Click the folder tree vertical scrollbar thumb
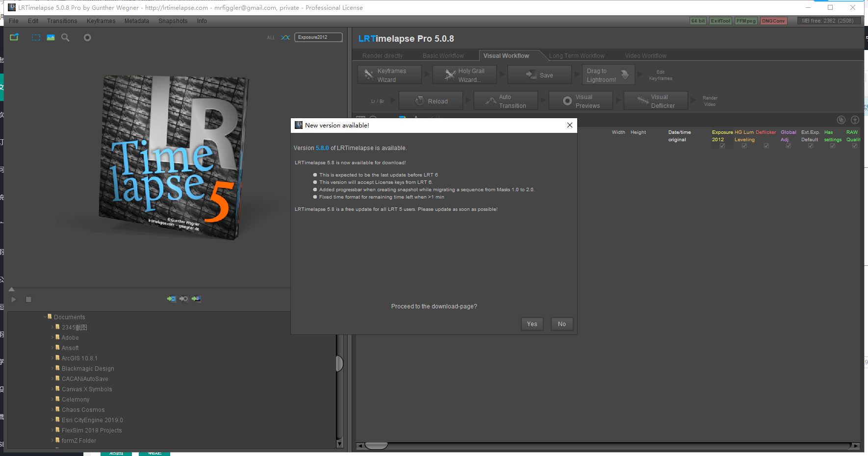Viewport: 868px width, 456px height. [339, 363]
